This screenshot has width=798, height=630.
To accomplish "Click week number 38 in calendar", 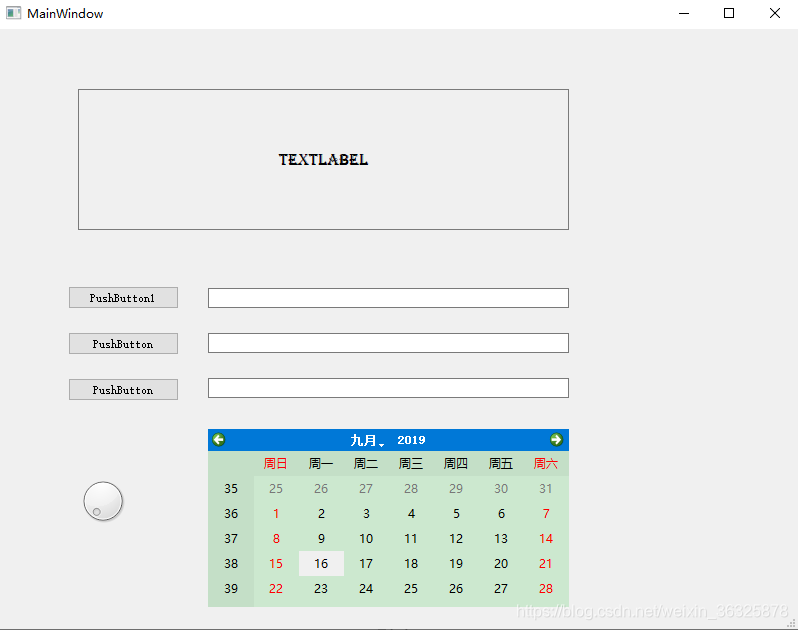I will pos(231,563).
